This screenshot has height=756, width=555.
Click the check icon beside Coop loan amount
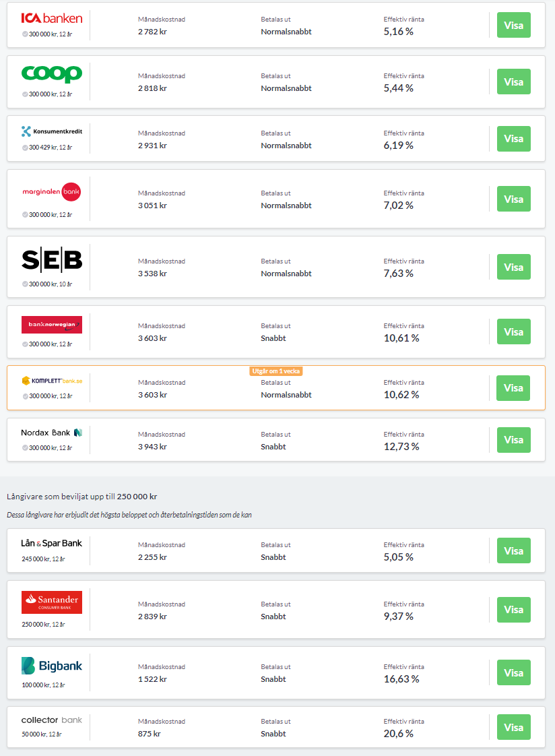25,94
